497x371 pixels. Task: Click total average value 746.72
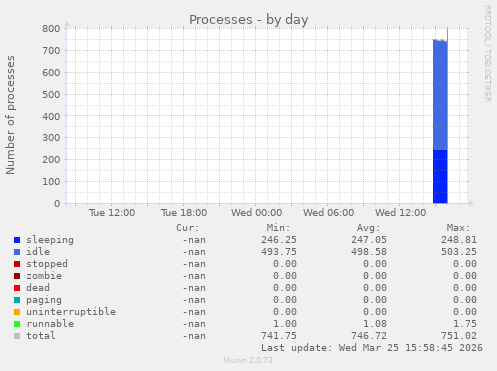tap(369, 336)
